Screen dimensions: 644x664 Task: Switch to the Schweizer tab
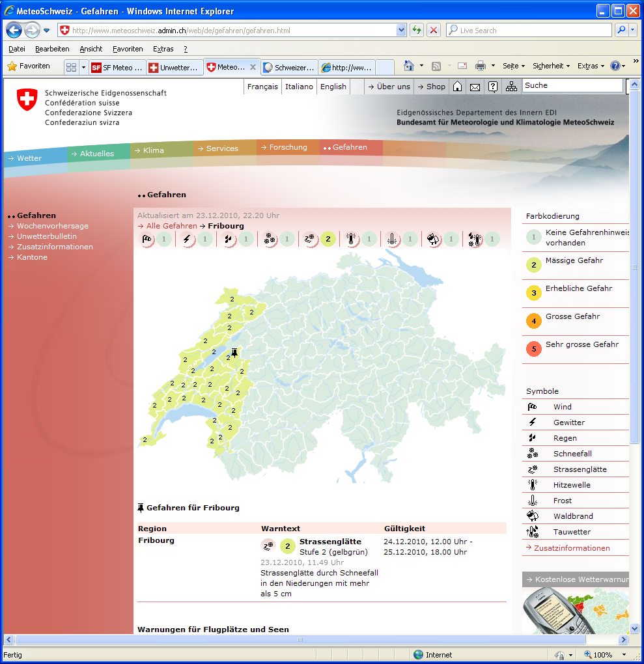[x=289, y=67]
